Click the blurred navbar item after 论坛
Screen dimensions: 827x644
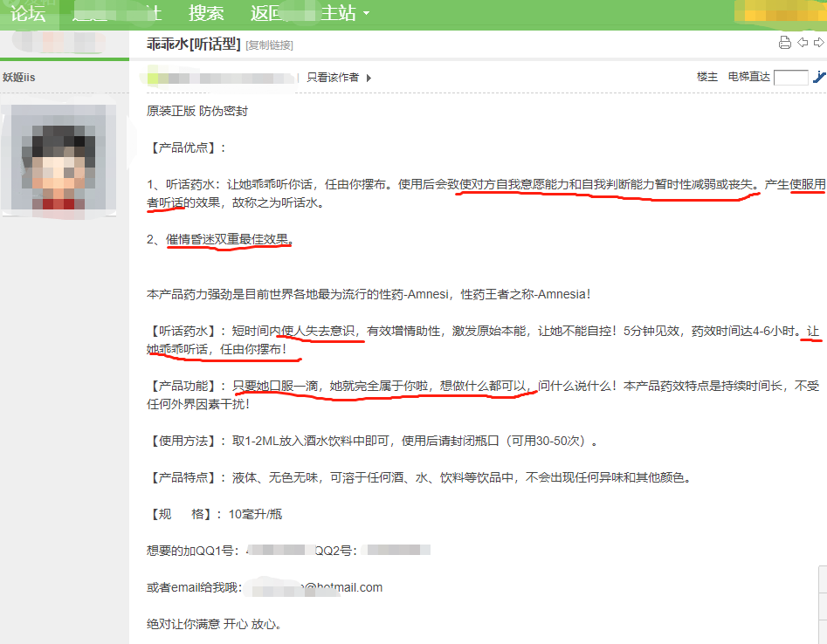114,13
